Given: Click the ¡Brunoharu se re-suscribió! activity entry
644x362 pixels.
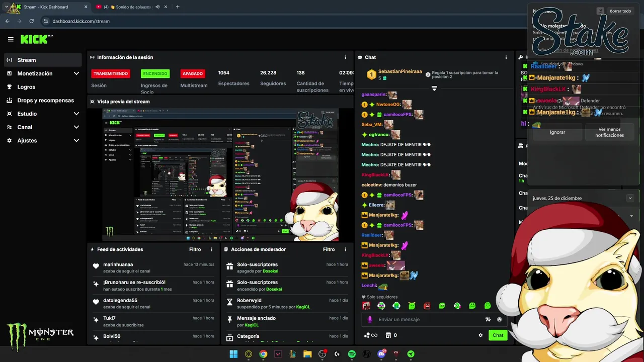Looking at the screenshot, I should pyautogui.click(x=153, y=286).
